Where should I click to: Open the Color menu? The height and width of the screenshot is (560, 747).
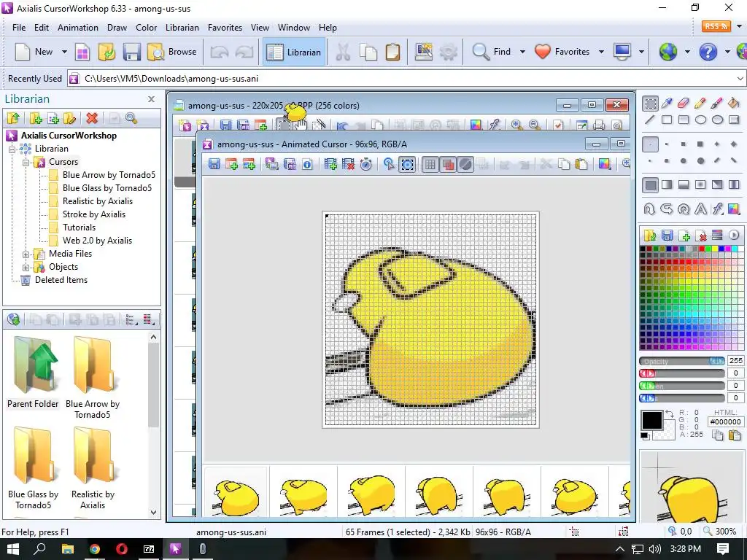[x=146, y=28]
